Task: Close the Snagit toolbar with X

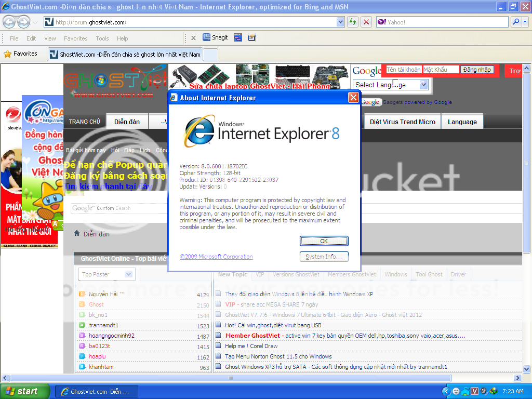Action: click(x=193, y=37)
